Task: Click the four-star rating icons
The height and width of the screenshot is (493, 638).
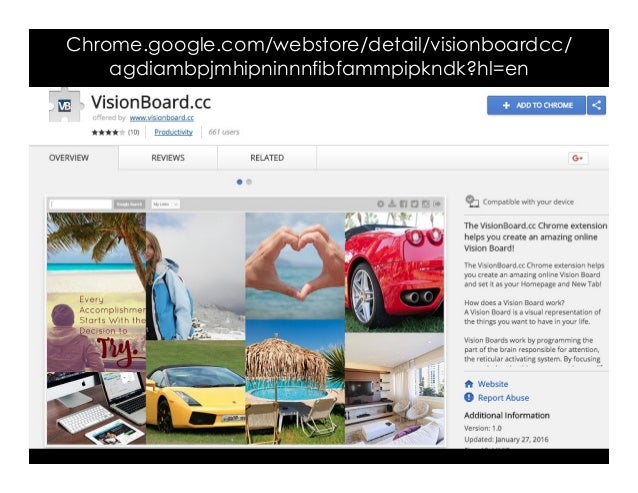Action: pyautogui.click(x=108, y=132)
